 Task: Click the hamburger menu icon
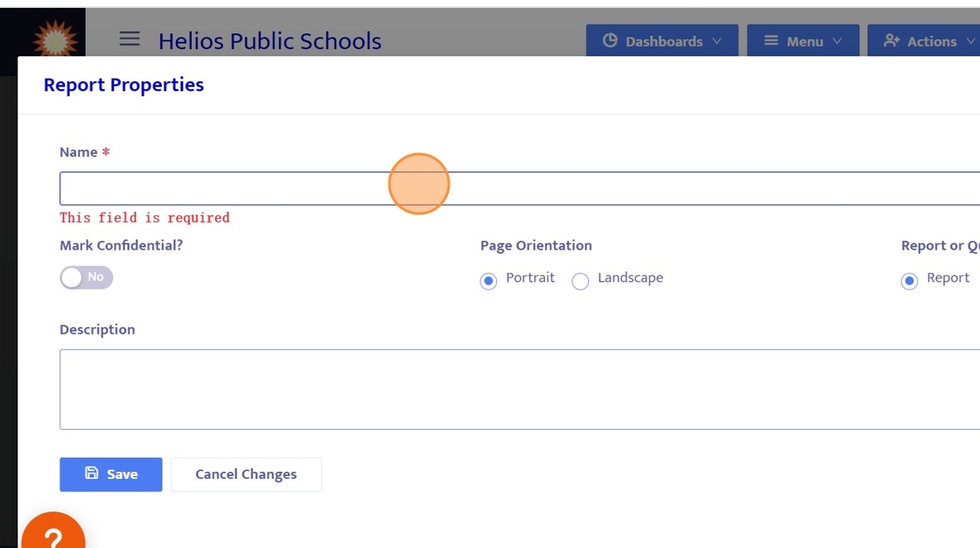(x=129, y=39)
